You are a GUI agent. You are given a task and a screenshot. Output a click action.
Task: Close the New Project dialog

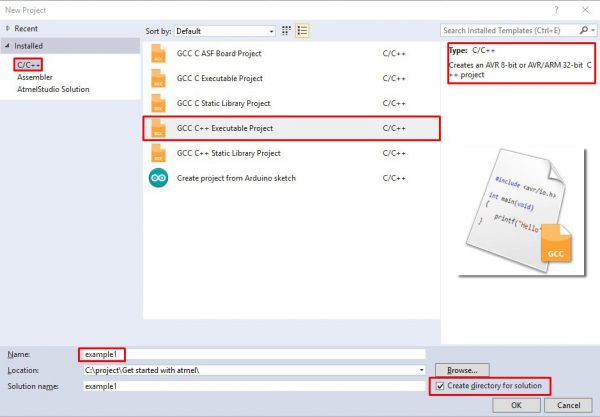tap(585, 10)
